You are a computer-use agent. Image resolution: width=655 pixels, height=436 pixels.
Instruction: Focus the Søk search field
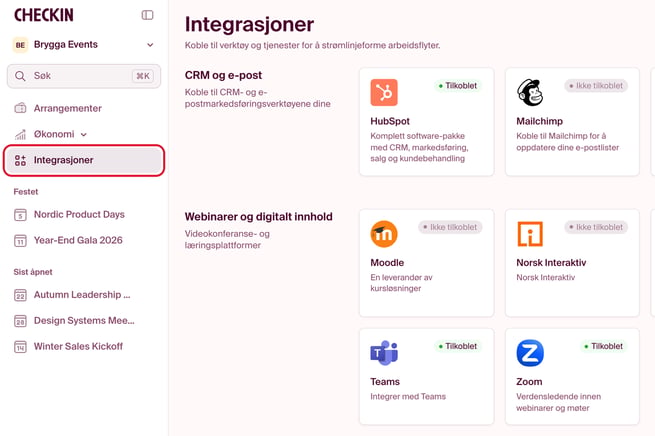(84, 76)
